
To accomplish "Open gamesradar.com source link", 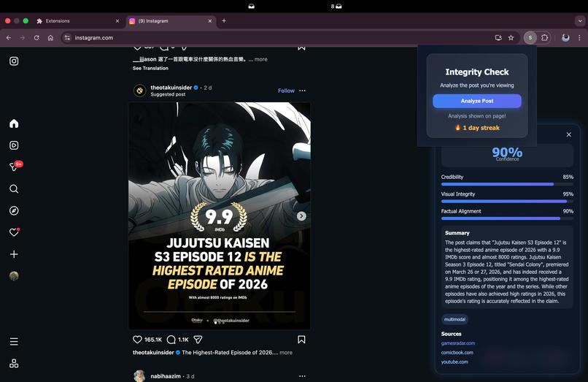I will pos(458,343).
